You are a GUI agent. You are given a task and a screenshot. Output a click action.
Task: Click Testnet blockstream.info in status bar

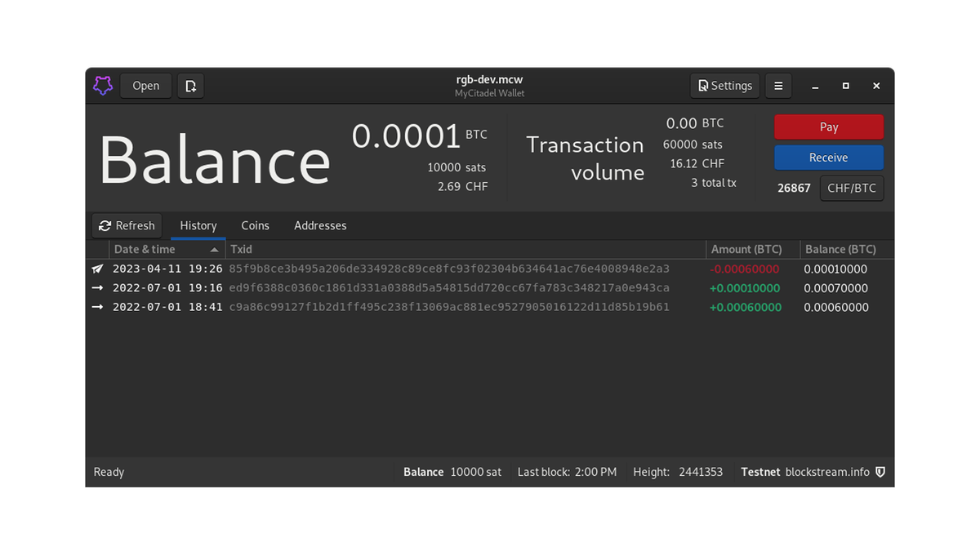pos(805,472)
